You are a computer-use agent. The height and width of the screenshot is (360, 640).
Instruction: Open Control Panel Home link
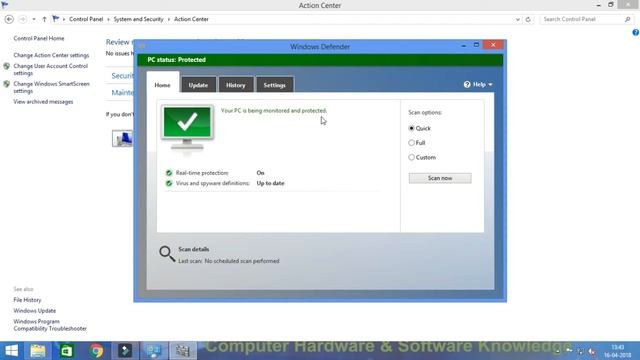point(39,38)
